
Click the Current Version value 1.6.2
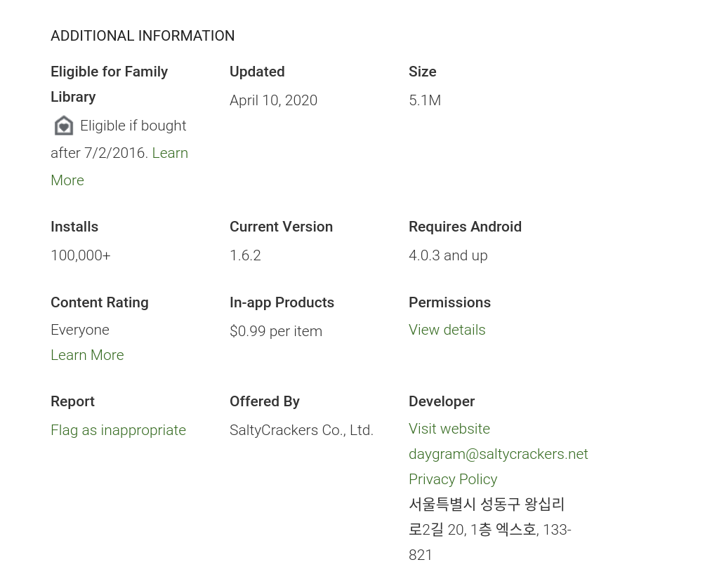click(245, 255)
